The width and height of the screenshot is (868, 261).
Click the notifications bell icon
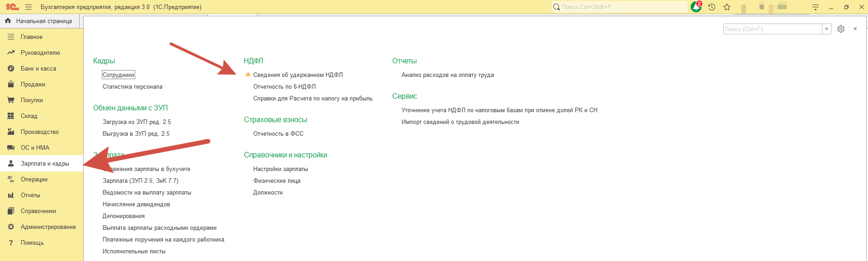point(696,7)
